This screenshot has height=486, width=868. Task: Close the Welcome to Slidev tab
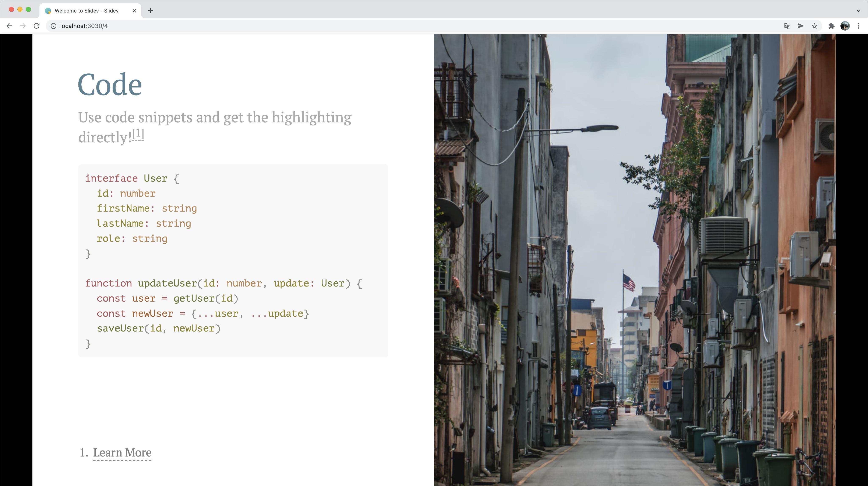[x=134, y=11]
